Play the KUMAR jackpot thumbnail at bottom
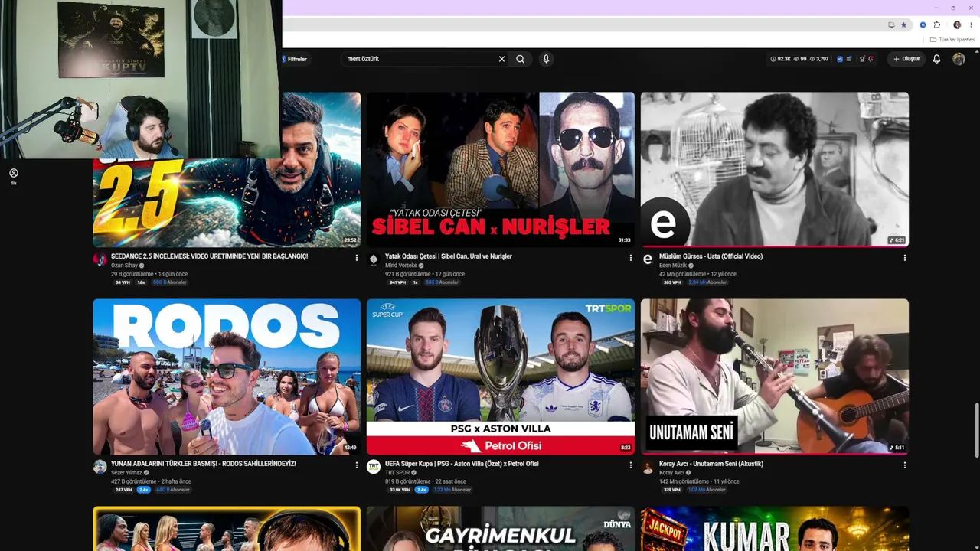Image resolution: width=980 pixels, height=551 pixels. tap(775, 529)
